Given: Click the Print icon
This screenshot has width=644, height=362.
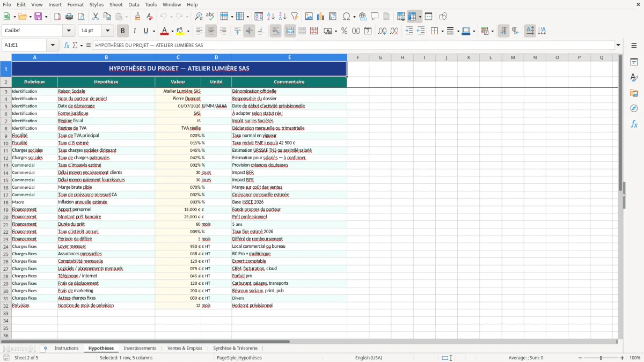Looking at the screenshot, I should click(x=69, y=17).
